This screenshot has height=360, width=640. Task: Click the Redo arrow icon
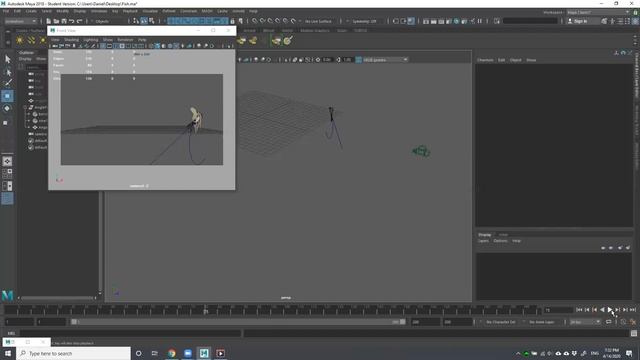pos(80,21)
